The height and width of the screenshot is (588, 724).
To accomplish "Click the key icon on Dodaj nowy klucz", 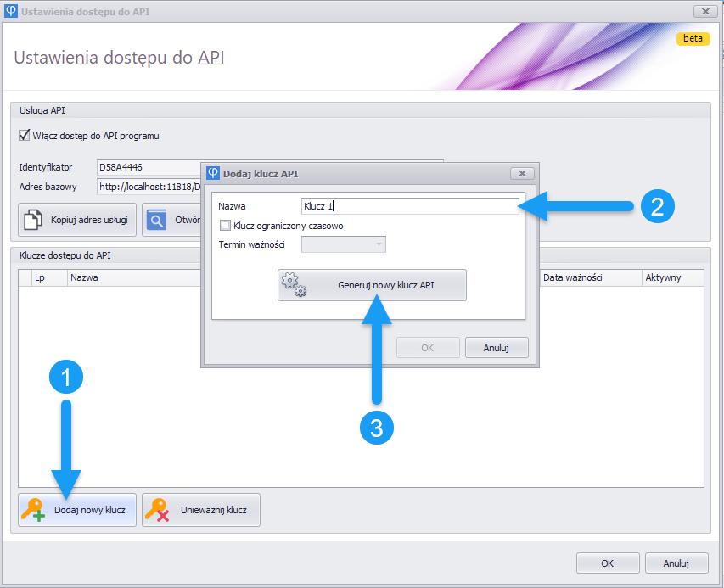I will (34, 510).
